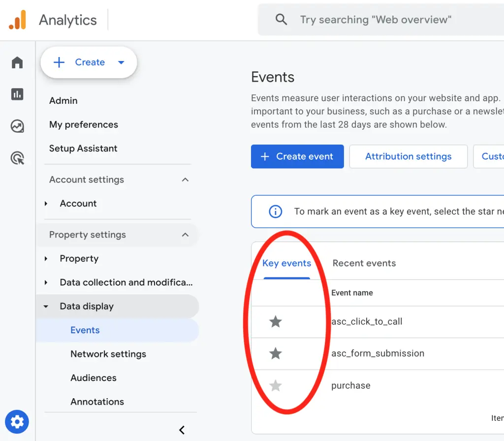Collapse the Account settings section chevron
504x441 pixels.
tap(185, 179)
